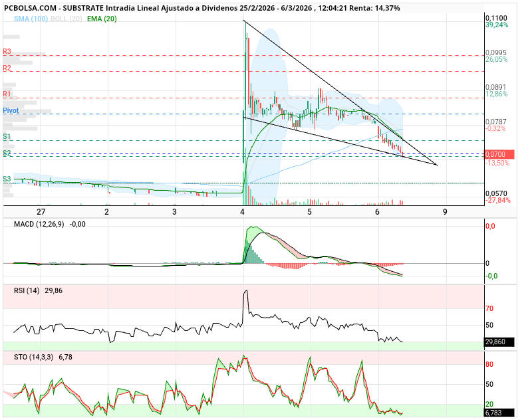
Task: Click the black 29,860 RSI value tag
Action: click(499, 342)
